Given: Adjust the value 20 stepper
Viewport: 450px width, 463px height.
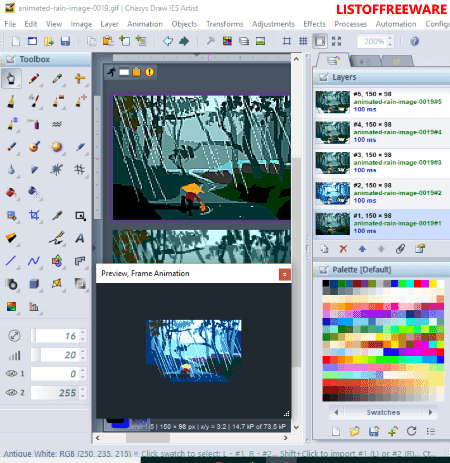Looking at the screenshot, I should pyautogui.click(x=83, y=355).
